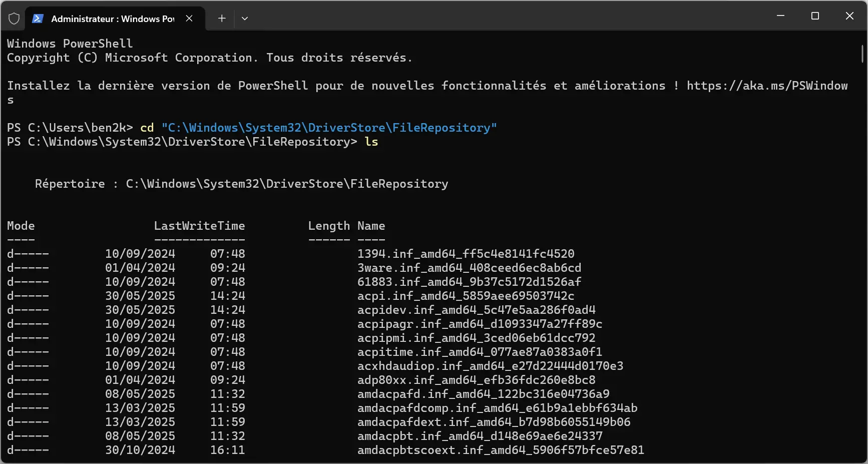Viewport: 868px width, 464px height.
Task: Click the adp80xx.inf_amd64_efb36fdc260e8bc8 entry
Action: (477, 380)
